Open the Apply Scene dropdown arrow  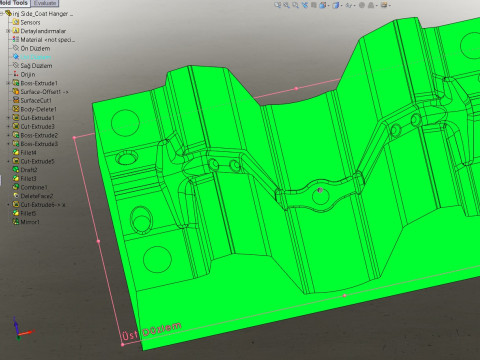376,5
